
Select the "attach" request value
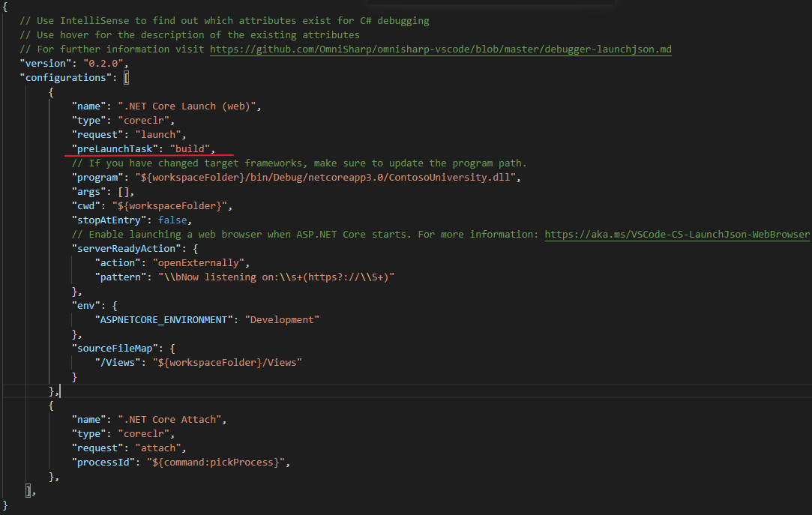tap(157, 448)
